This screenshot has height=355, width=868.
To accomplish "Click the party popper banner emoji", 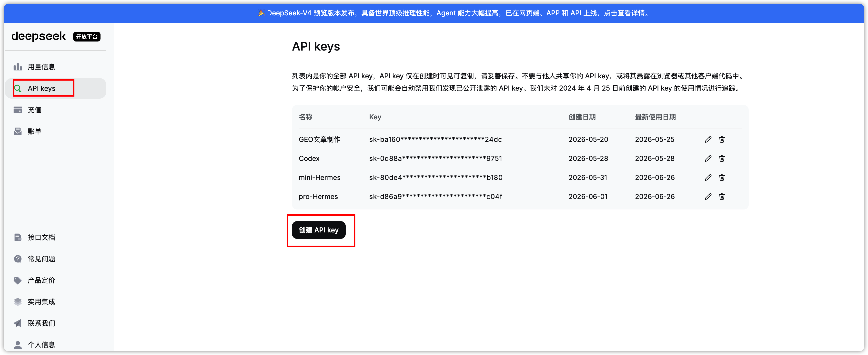I will point(261,13).
